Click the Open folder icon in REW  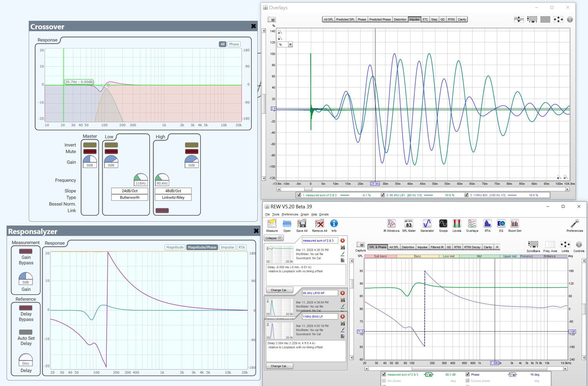click(287, 224)
